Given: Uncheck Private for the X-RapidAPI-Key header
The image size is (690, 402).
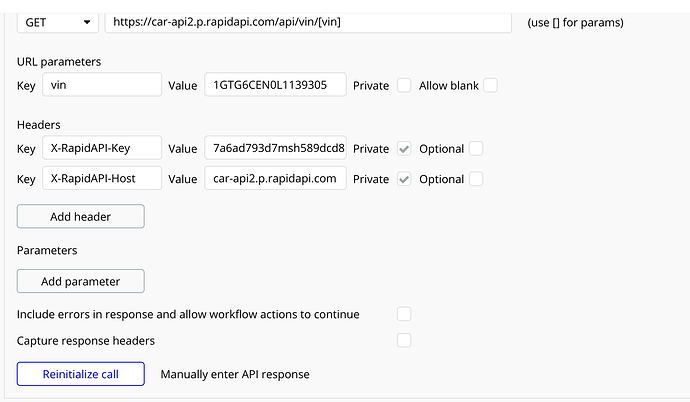Looking at the screenshot, I should pos(404,149).
